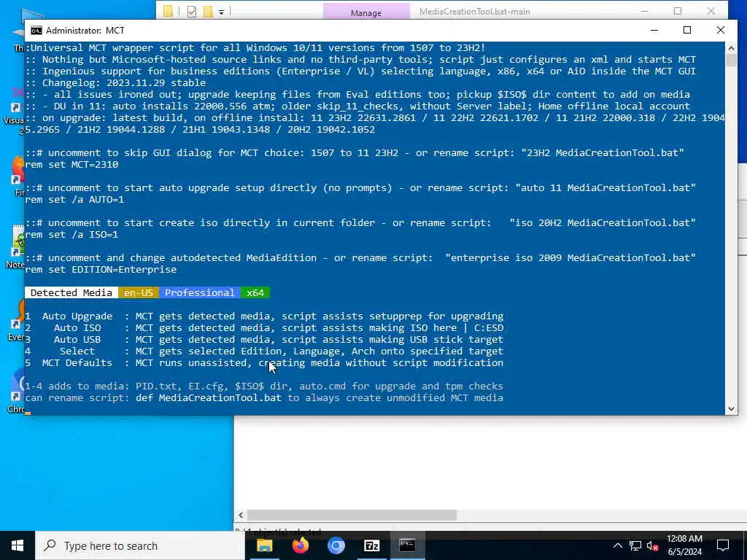
Task: Select option '3 Auto USB' line
Action: tap(264, 340)
